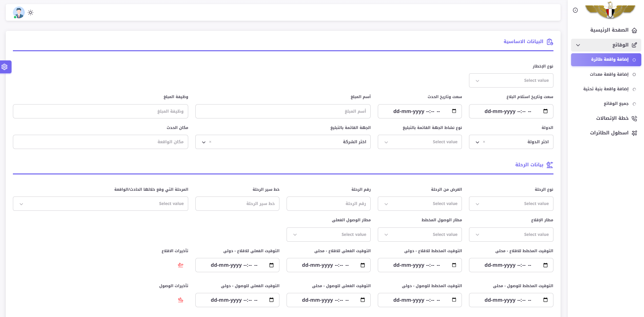Open خطة الإتصالات from the sidebar
The image size is (644, 317).
(x=612, y=118)
